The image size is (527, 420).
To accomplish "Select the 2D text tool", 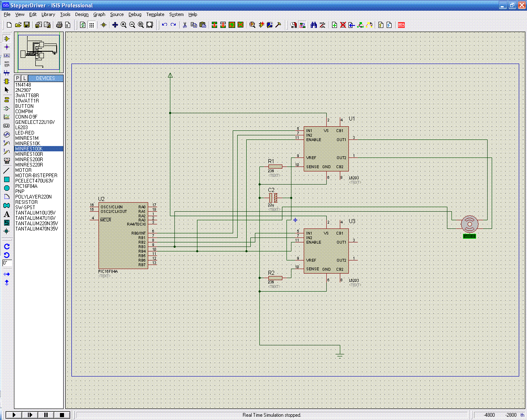I will pos(7,214).
